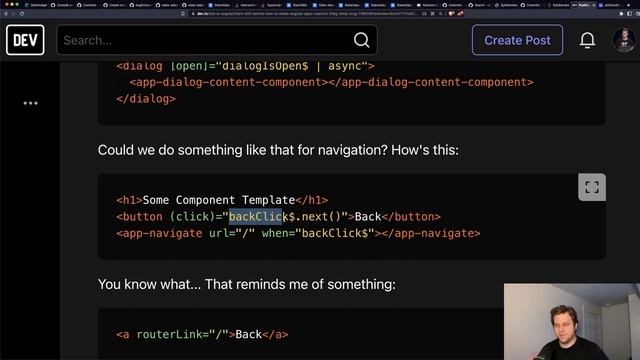640x360 pixels.
Task: Enter fullscreen mode for the code block
Action: [x=592, y=187]
